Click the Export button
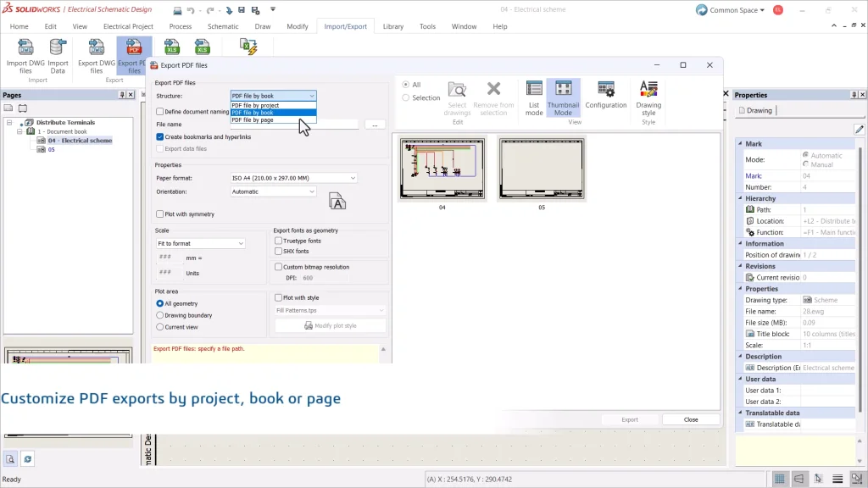Viewport: 868px width, 488px height. click(629, 419)
